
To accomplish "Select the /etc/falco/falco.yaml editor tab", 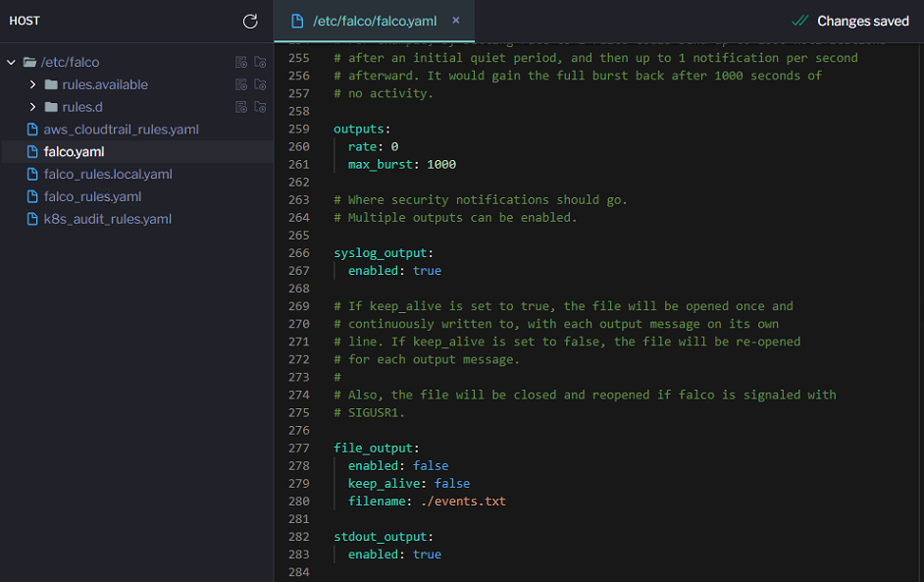I will tap(374, 22).
